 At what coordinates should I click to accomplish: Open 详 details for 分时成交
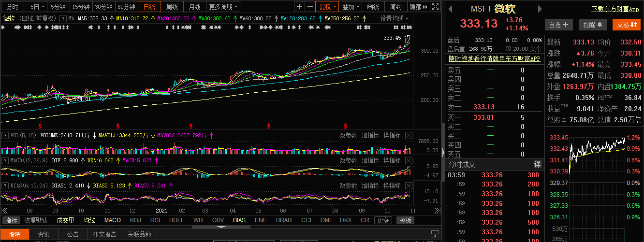pos(537,165)
